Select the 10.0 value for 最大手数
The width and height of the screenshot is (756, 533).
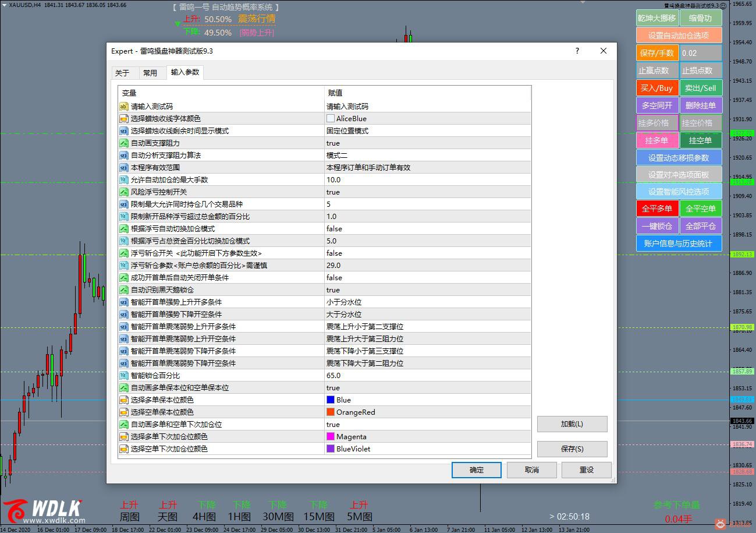tap(428, 180)
